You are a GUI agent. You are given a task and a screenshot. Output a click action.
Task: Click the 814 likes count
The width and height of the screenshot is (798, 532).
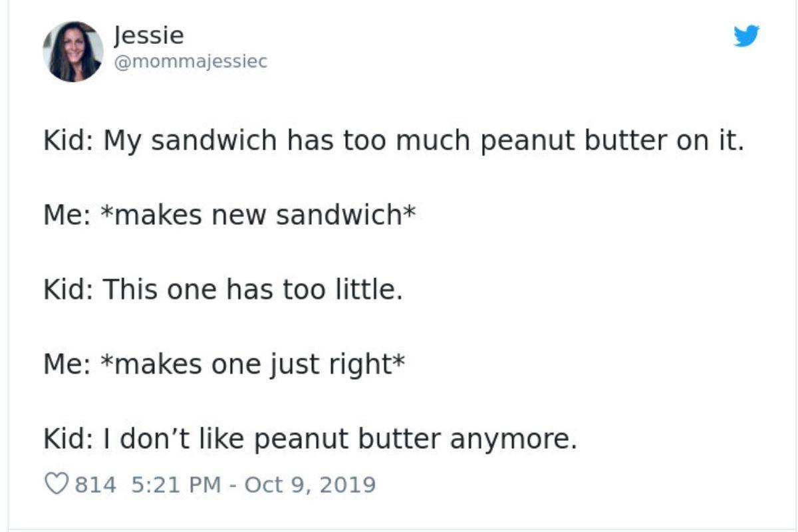click(94, 483)
